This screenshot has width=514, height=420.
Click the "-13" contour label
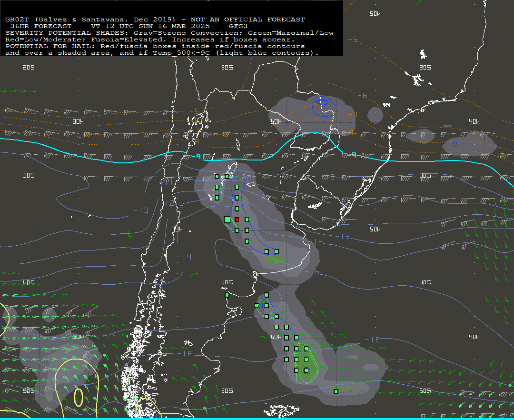[x=342, y=236]
